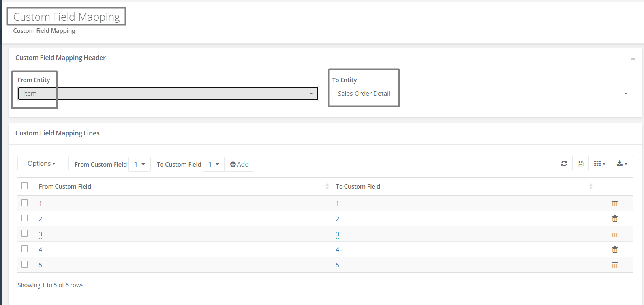This screenshot has height=305, width=644.
Task: Tick the checkbox for row 4
Action: (x=24, y=249)
